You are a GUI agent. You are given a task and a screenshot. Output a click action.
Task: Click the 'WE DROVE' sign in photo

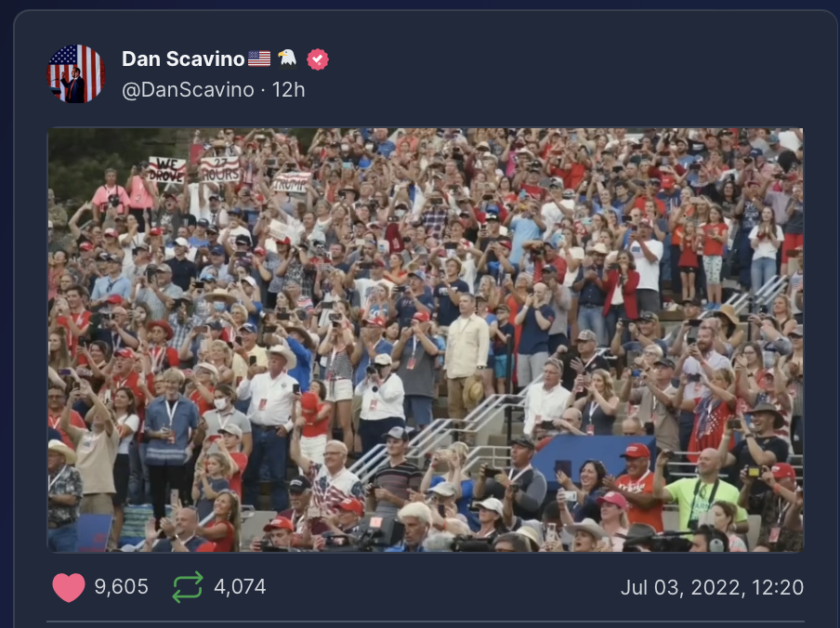tap(166, 170)
